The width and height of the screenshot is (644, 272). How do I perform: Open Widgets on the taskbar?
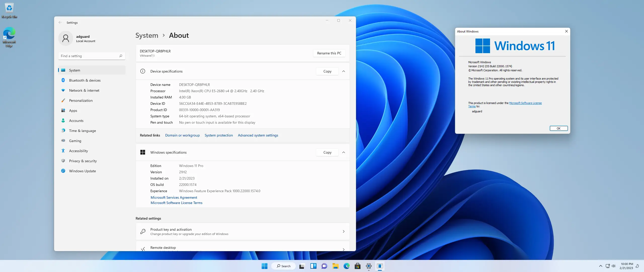tap(313, 266)
